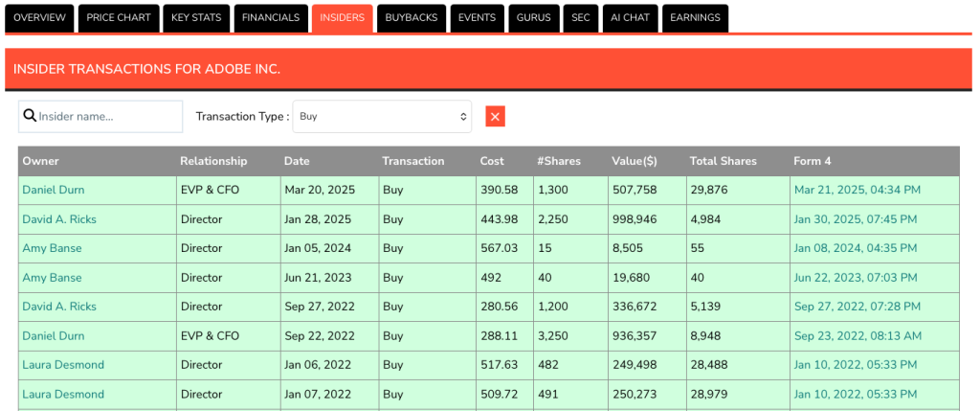Click the red X clear filter button
Viewport: 980px width, 411px height.
[495, 116]
